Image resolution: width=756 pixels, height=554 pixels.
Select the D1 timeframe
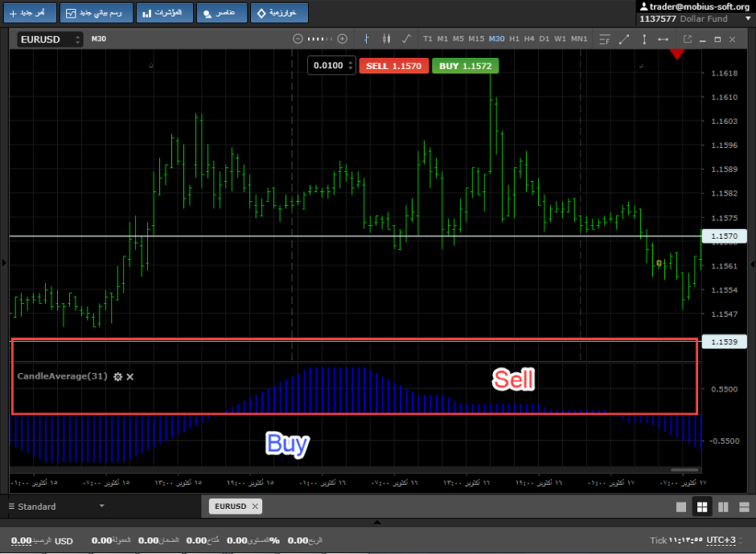click(544, 39)
